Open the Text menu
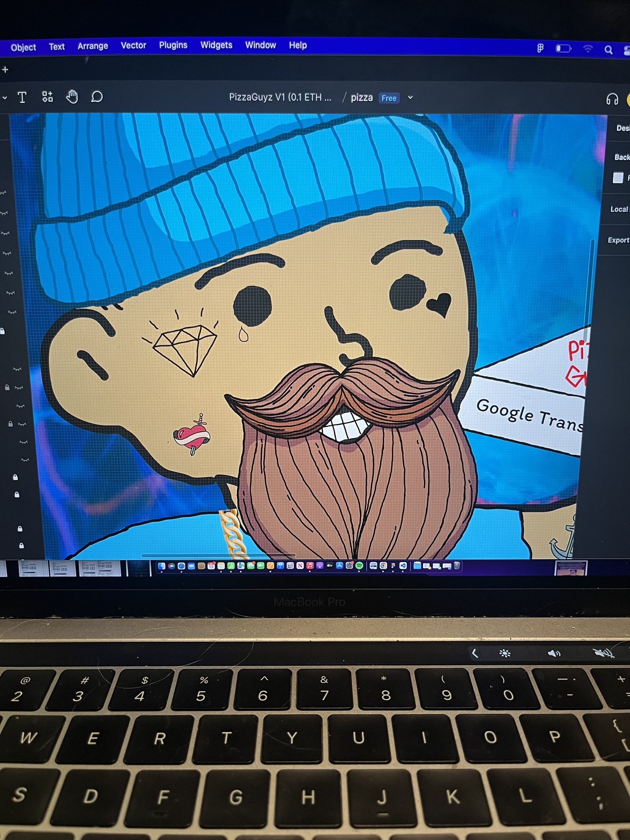630x840 pixels. tap(57, 47)
